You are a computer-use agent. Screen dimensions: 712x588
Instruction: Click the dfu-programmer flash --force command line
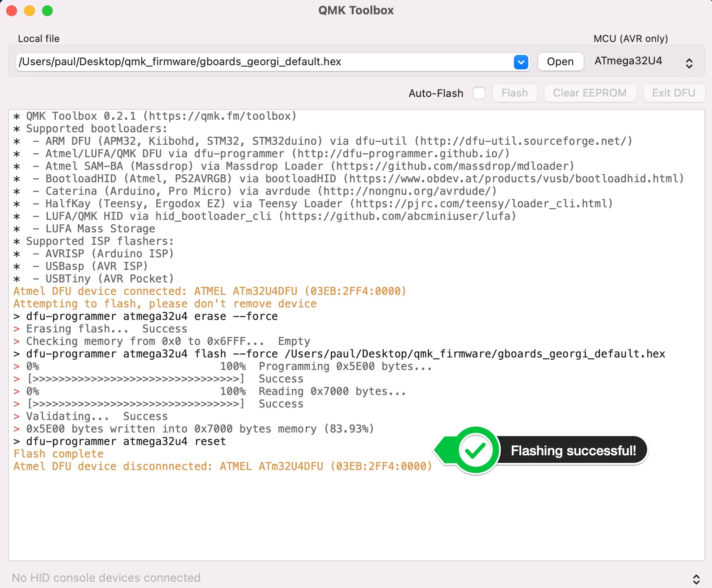[x=340, y=354]
